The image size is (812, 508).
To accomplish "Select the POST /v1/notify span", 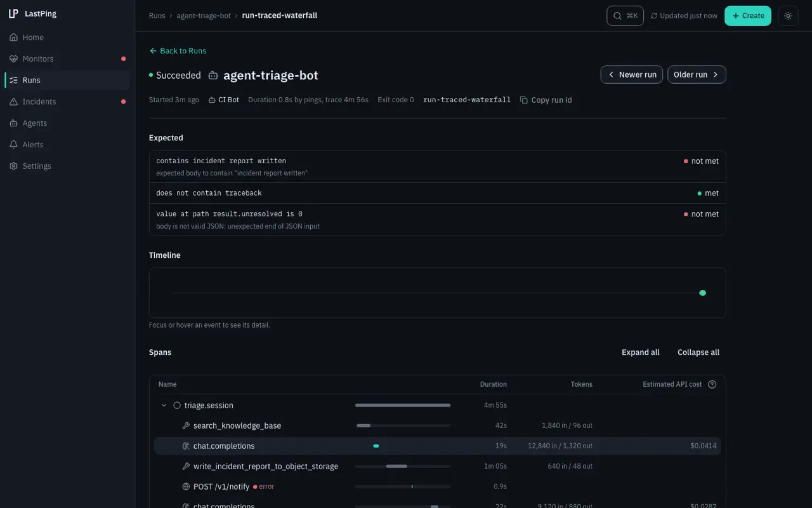I will [x=438, y=486].
